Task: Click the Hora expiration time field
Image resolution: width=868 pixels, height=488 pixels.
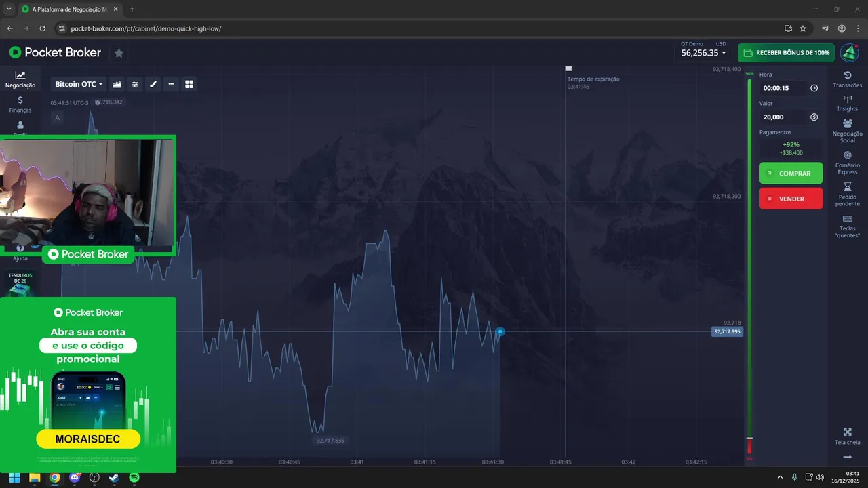Action: point(783,88)
